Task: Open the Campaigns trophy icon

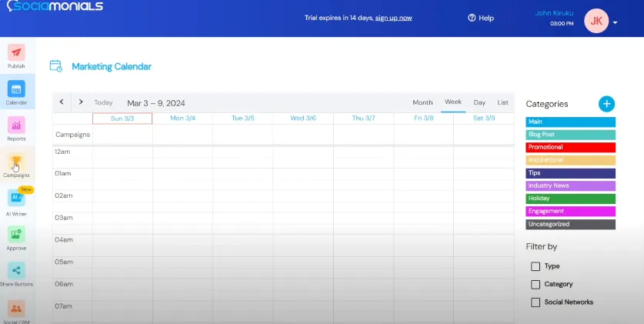Action: point(16,162)
